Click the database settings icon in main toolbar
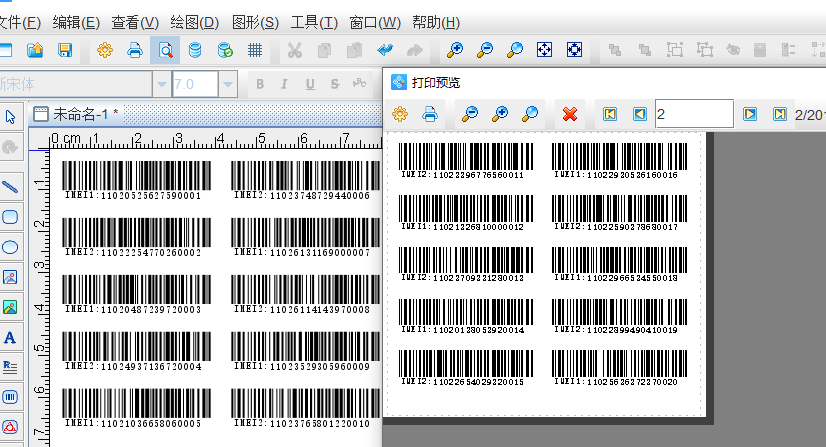 pos(196,49)
